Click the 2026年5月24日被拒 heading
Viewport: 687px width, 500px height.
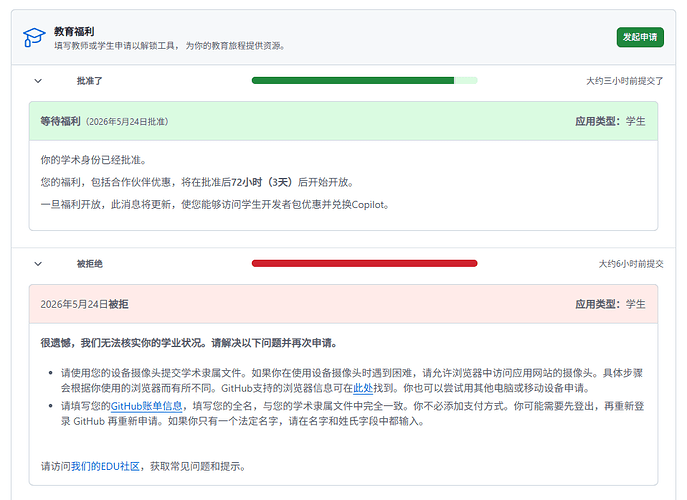point(84,304)
